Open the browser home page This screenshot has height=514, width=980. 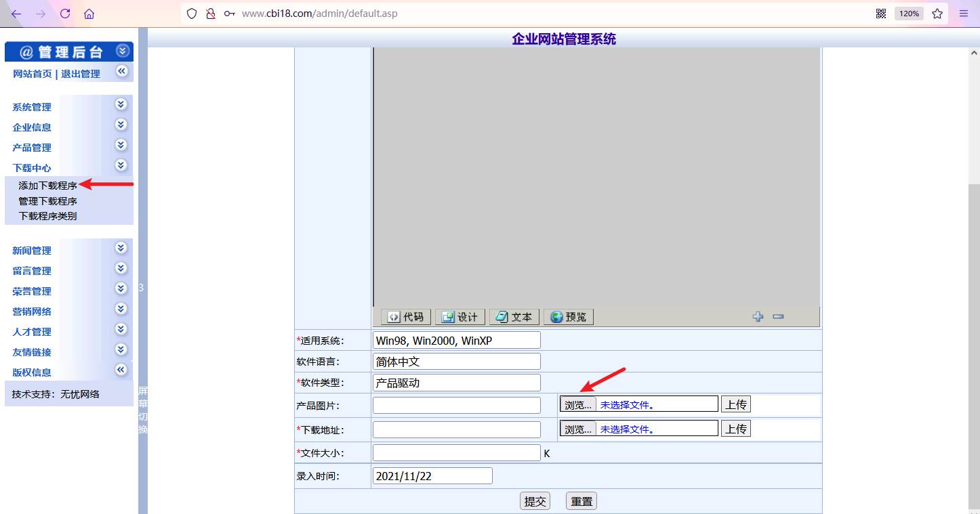point(89,14)
